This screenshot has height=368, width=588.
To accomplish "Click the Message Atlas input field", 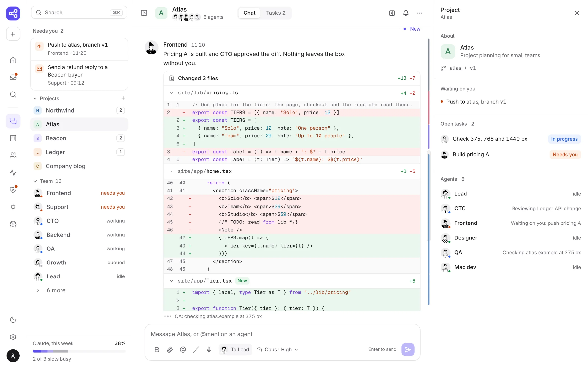I will pos(282,334).
